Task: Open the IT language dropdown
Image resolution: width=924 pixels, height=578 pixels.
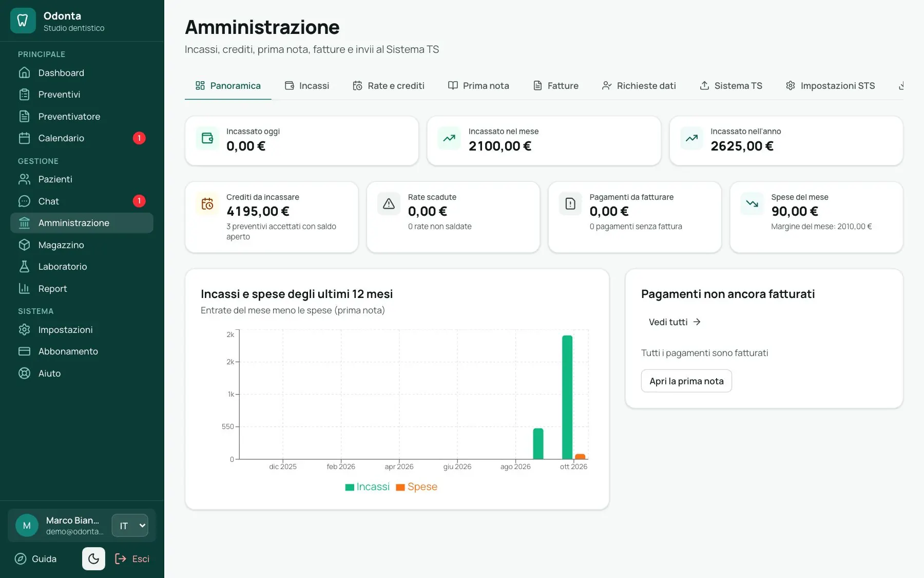Action: click(130, 526)
